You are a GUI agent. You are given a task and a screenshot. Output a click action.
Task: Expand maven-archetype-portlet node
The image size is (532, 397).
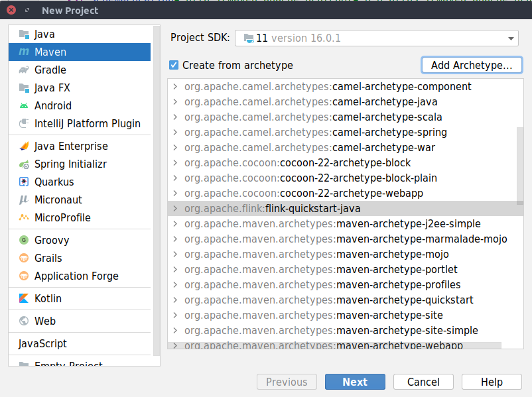[175, 270]
